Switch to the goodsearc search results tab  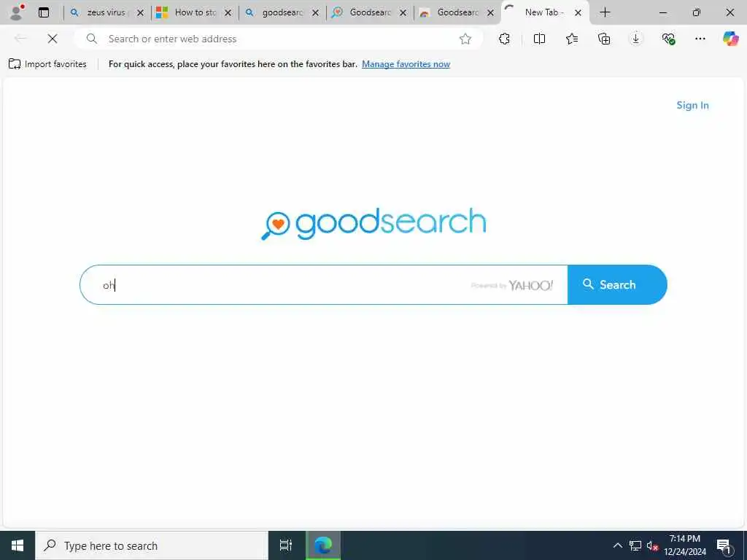[282, 12]
